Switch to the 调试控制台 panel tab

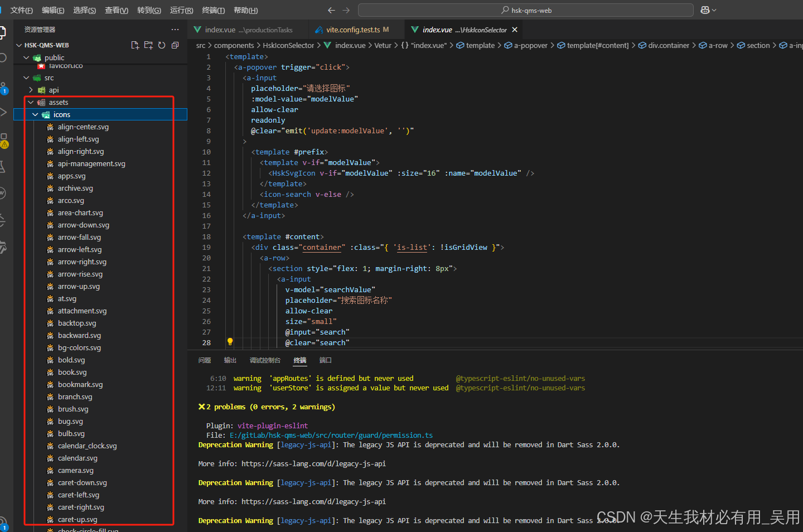(265, 360)
